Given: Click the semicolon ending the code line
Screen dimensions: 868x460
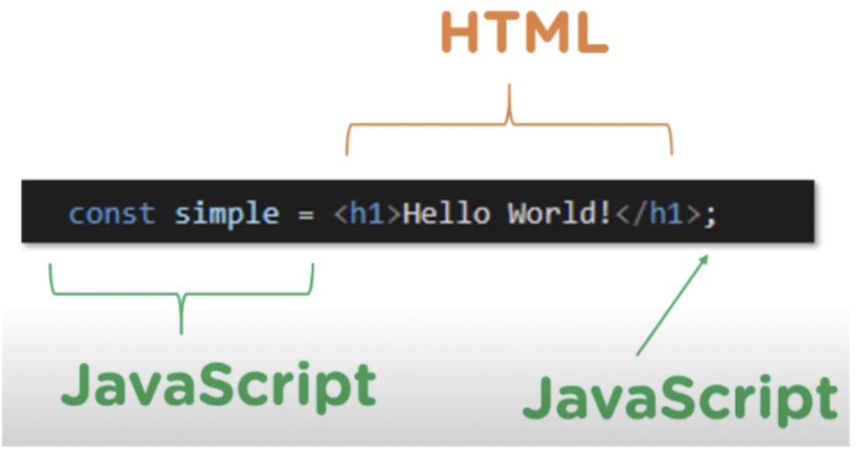Looking at the screenshot, I should (x=710, y=217).
